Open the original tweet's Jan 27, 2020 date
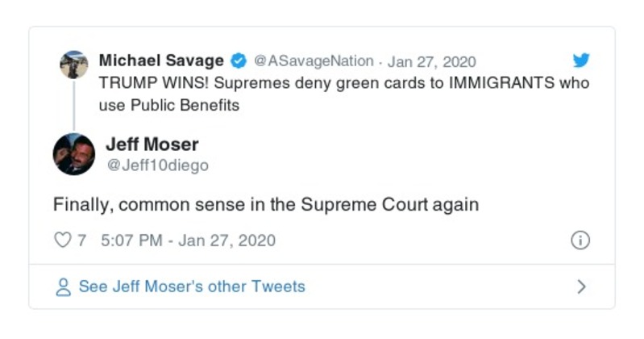The width and height of the screenshot is (644, 339). [432, 61]
